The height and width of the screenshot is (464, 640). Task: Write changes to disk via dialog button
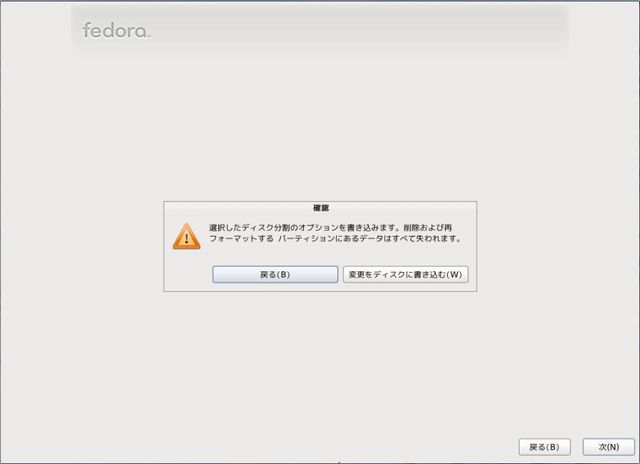pyautogui.click(x=405, y=274)
